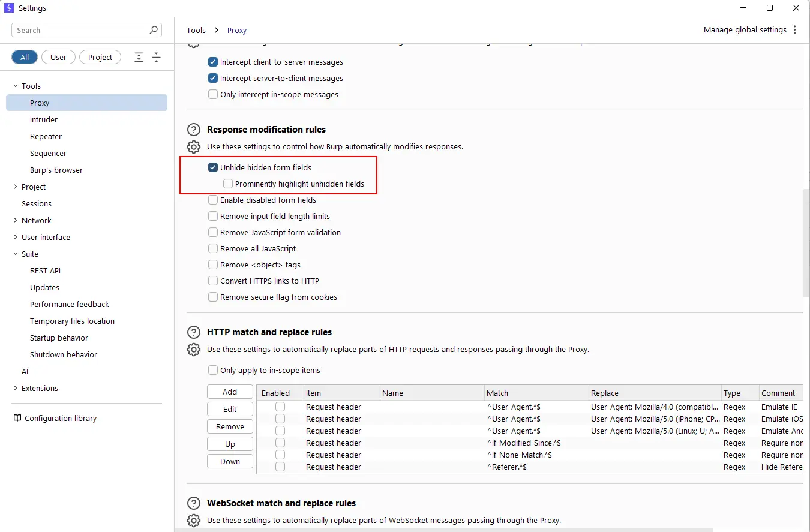This screenshot has width=810, height=532.
Task: Click the gear icon under WebSocket match rules
Action: [193, 520]
